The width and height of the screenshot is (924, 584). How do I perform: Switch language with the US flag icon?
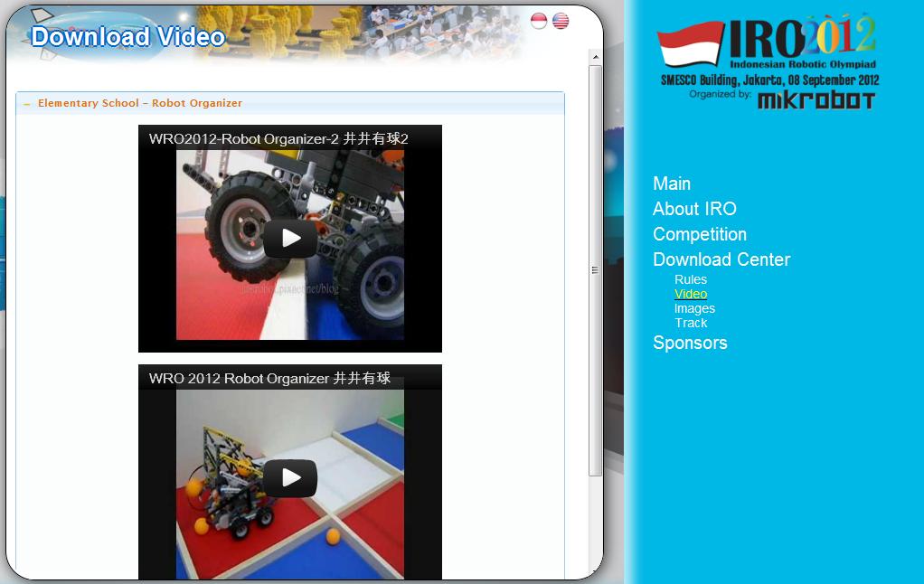coord(561,21)
